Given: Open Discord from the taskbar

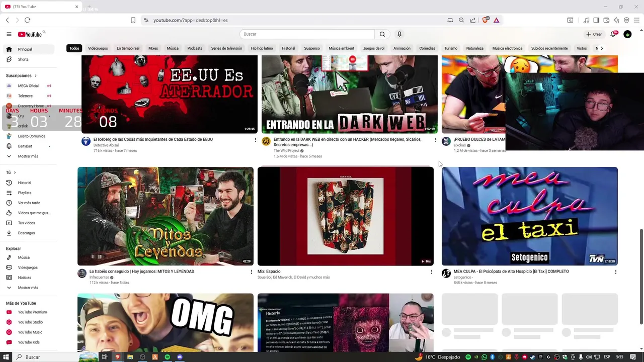Looking at the screenshot, I should (180, 357).
